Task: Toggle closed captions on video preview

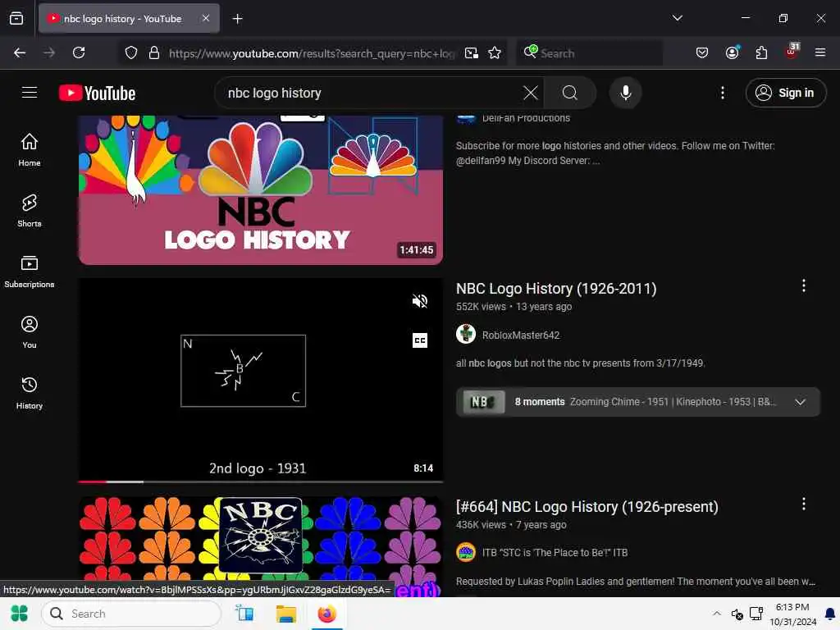Action: coord(419,340)
